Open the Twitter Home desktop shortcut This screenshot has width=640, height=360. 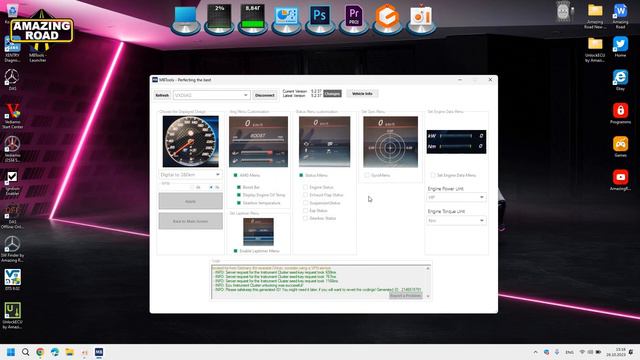pyautogui.click(x=620, y=47)
